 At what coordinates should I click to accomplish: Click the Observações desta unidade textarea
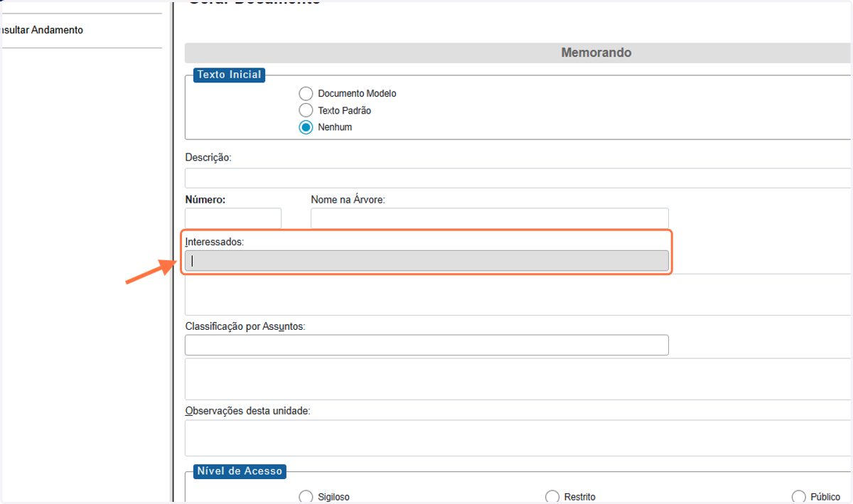coord(518,439)
